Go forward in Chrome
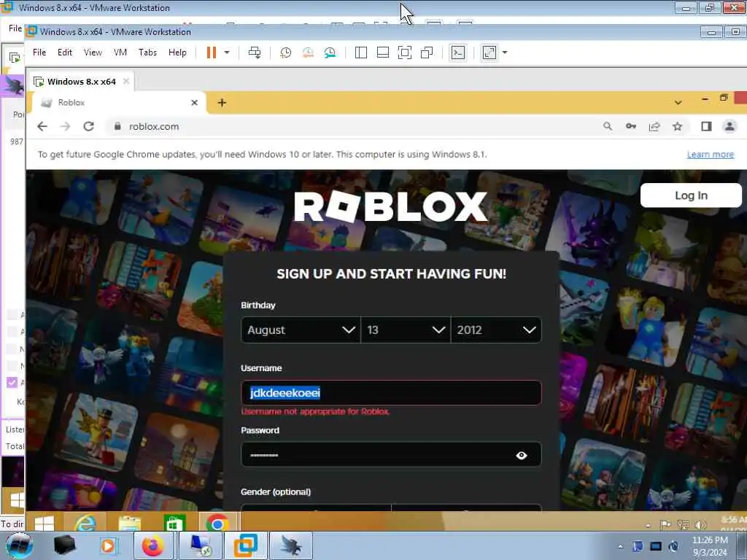747x560 pixels. click(65, 126)
